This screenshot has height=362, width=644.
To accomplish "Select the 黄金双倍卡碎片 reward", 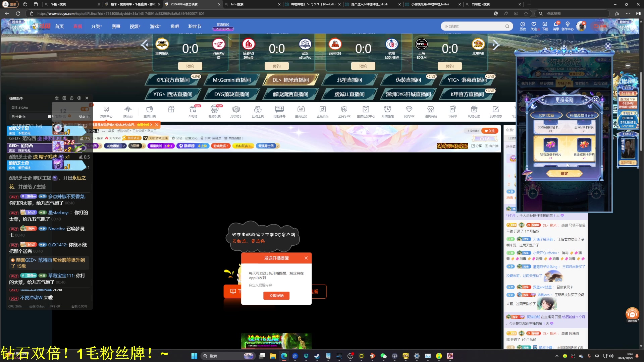I will pos(584,147).
